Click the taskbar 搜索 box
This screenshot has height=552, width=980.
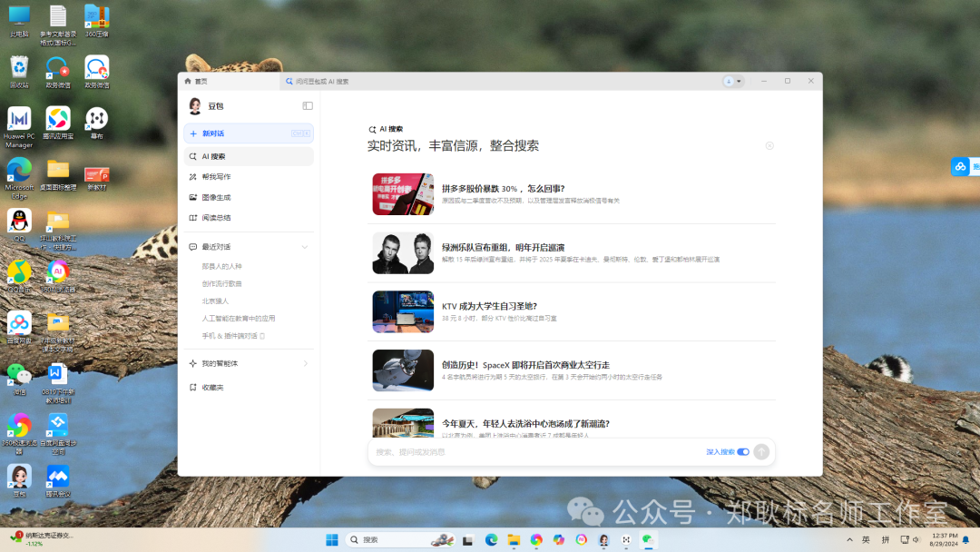click(x=401, y=540)
